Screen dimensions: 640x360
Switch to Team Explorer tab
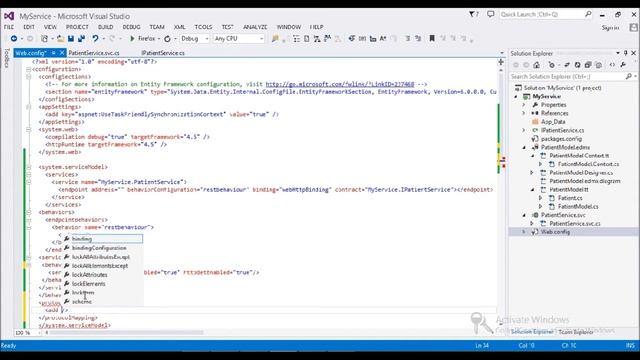576,332
